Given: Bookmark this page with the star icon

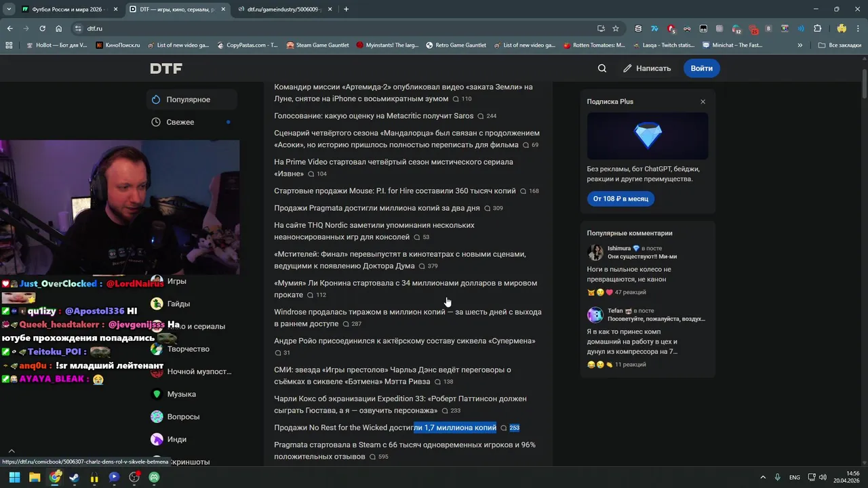Looking at the screenshot, I should click(615, 28).
